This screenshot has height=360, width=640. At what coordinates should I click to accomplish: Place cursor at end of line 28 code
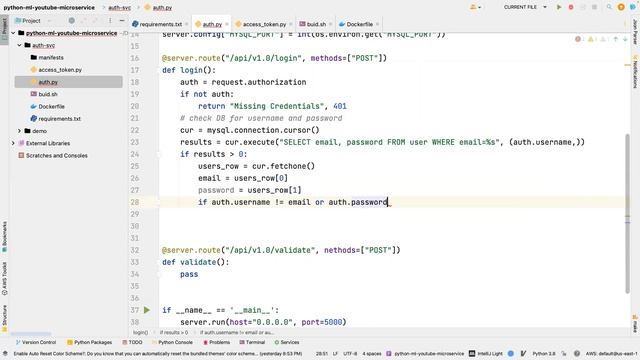[x=388, y=202]
